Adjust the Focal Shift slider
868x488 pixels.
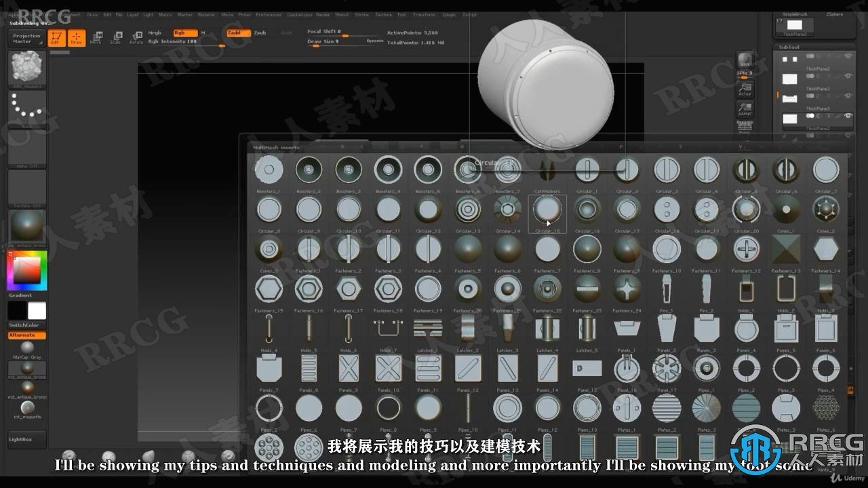click(x=346, y=32)
